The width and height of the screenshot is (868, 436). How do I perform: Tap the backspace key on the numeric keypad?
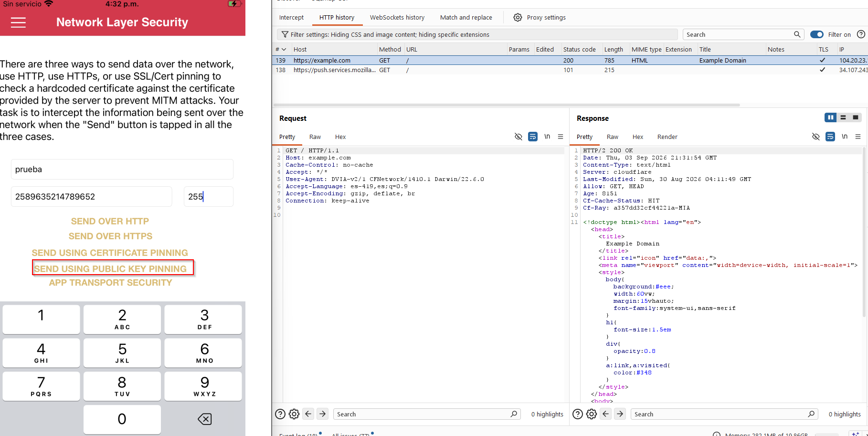(x=204, y=419)
